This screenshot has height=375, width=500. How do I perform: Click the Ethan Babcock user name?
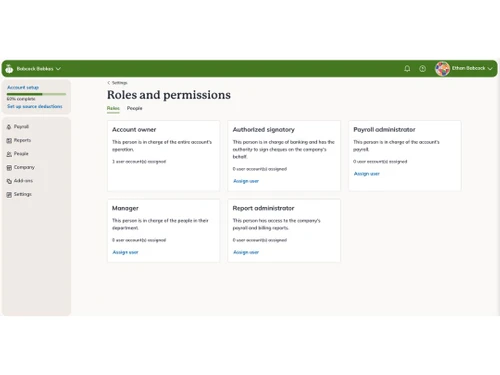[x=469, y=68]
